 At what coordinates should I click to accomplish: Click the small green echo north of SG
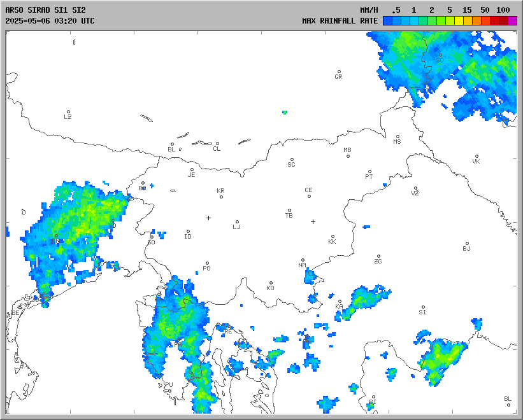(285, 113)
